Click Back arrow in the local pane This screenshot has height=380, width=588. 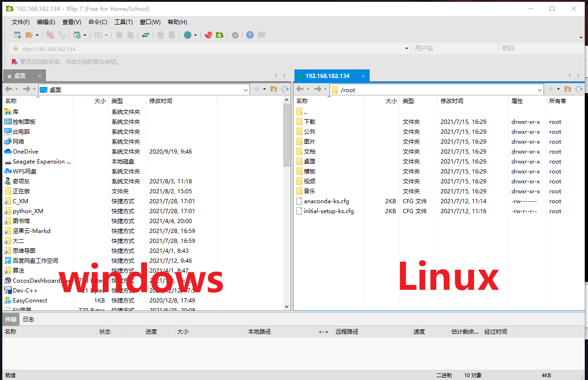[x=9, y=89]
